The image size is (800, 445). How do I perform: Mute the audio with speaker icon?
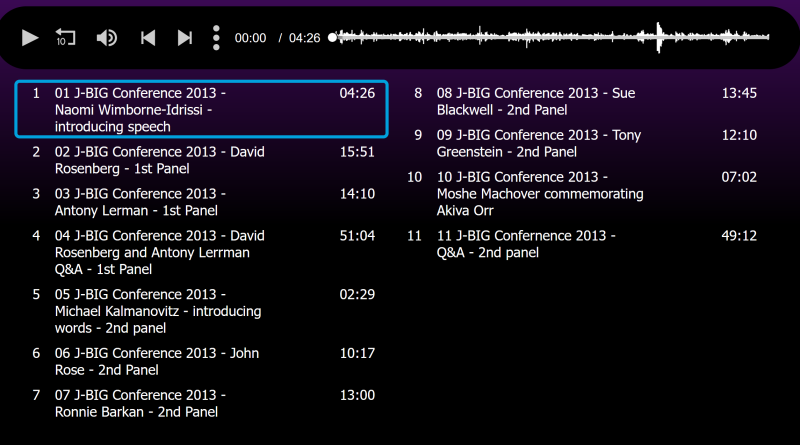pyautogui.click(x=107, y=38)
